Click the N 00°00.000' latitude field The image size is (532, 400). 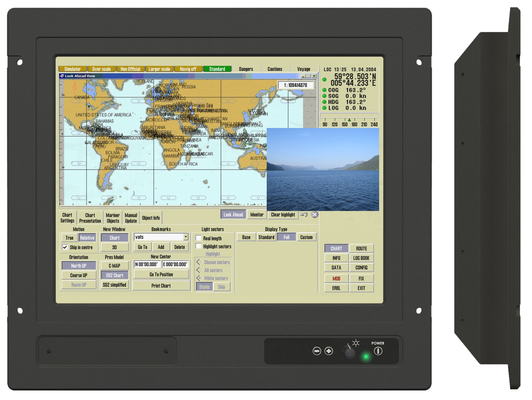coord(147,264)
